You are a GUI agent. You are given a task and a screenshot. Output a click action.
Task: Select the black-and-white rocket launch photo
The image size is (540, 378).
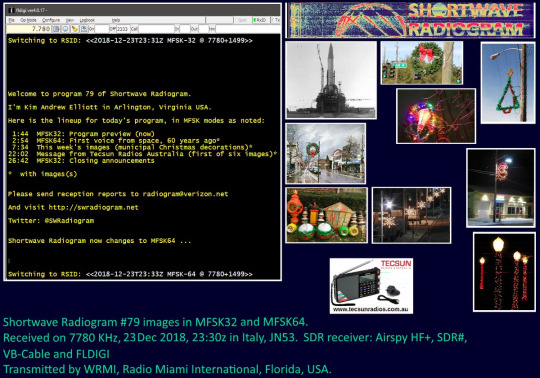[x=331, y=80]
